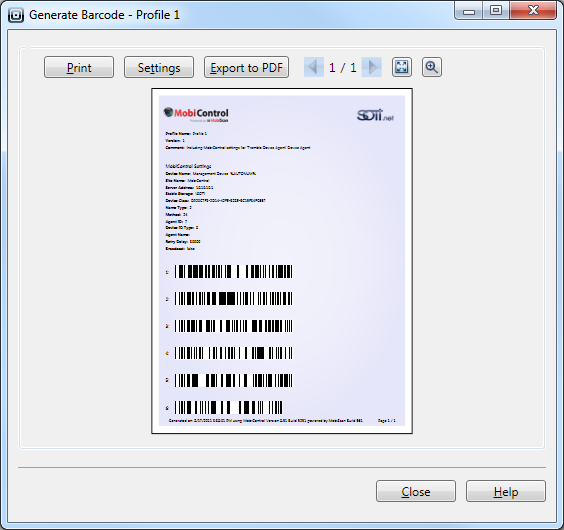Open the barcode Settings
Screen dimensions: 564x530
click(x=159, y=67)
